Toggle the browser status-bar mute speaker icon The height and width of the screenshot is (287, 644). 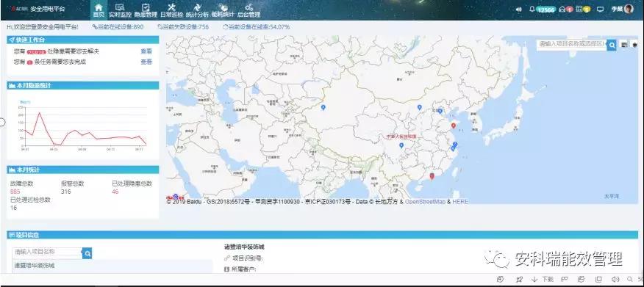(x=615, y=279)
